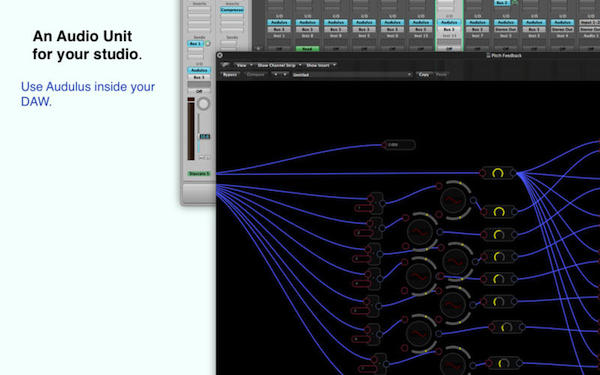Open Audulus instrument on Inst 8 channel

[307, 23]
